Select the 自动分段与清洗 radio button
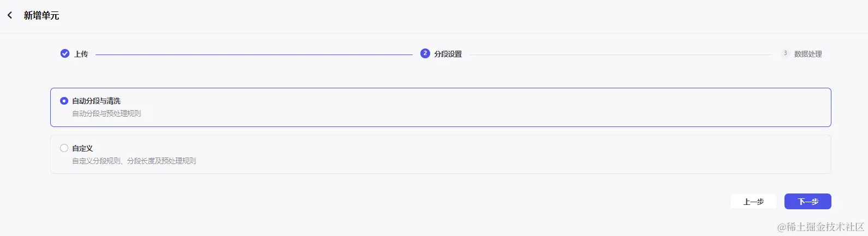This screenshot has width=868, height=236. click(x=64, y=101)
